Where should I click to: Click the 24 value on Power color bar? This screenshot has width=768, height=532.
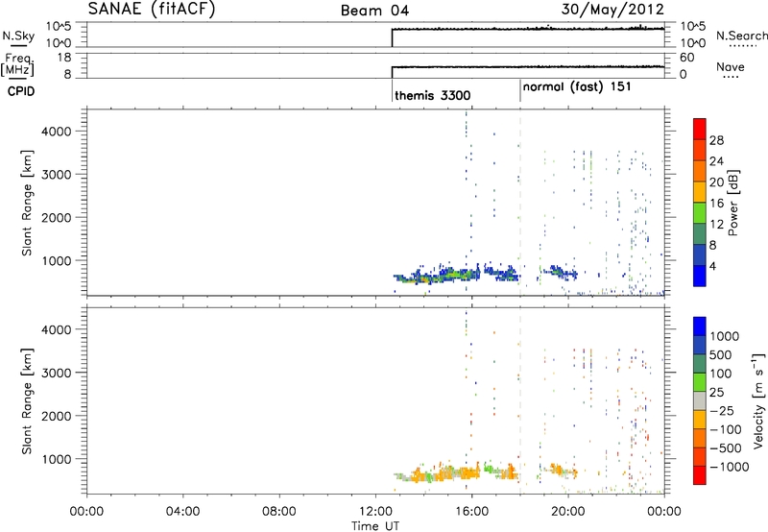tap(716, 161)
